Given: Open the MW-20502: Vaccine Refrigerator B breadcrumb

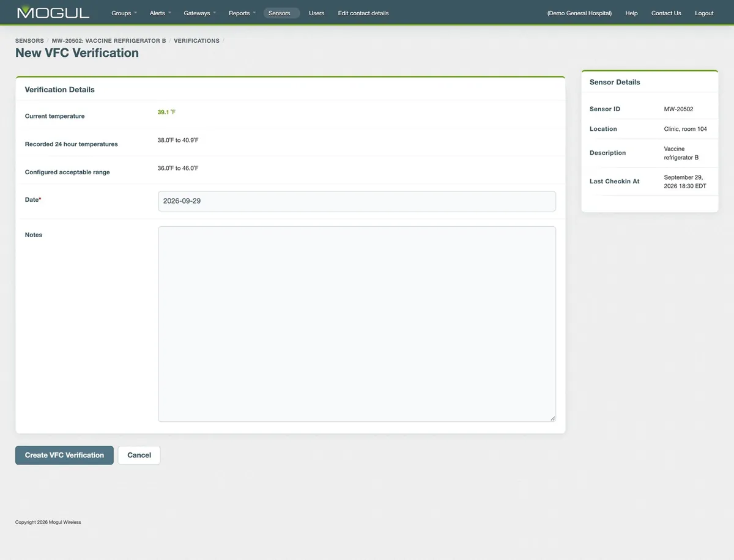Looking at the screenshot, I should (109, 41).
